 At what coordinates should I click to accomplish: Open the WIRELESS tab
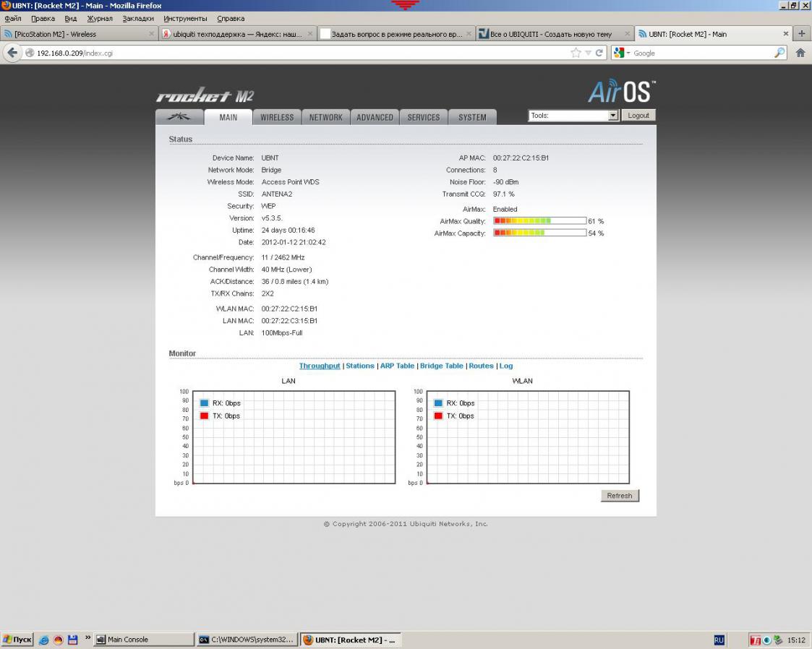(x=277, y=118)
